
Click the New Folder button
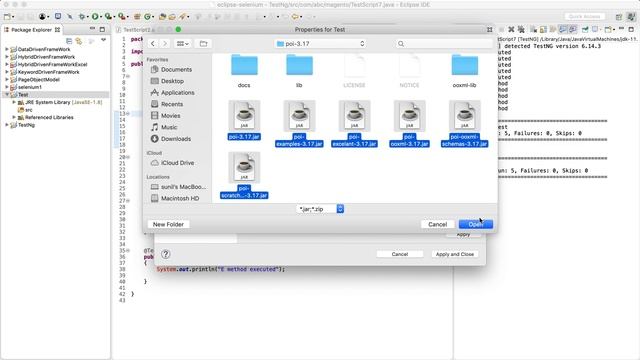coord(168,224)
